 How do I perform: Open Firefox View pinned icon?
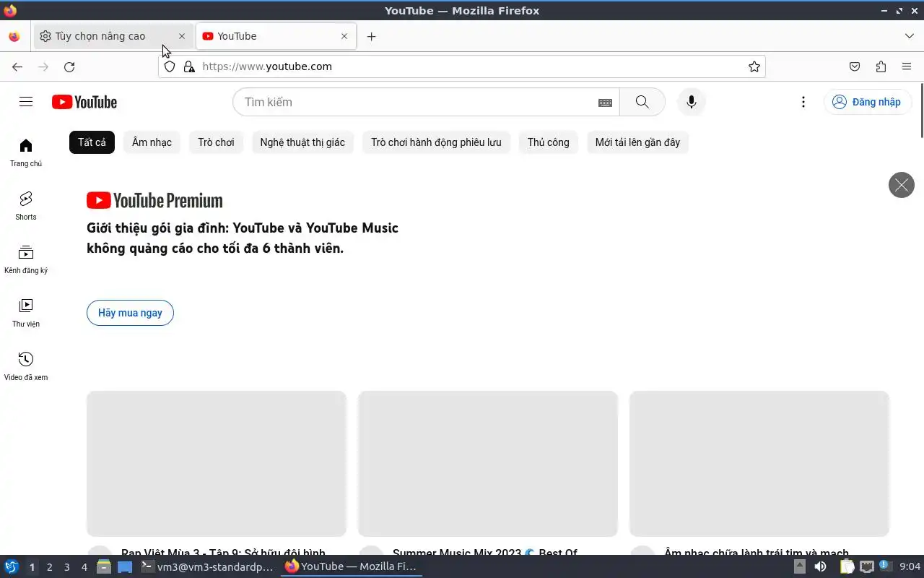14,36
